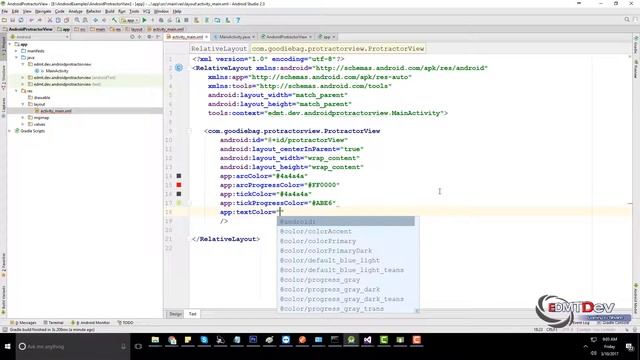Click the arcColor dark gutter swatch
This screenshot has width=640, height=360.
point(179,176)
